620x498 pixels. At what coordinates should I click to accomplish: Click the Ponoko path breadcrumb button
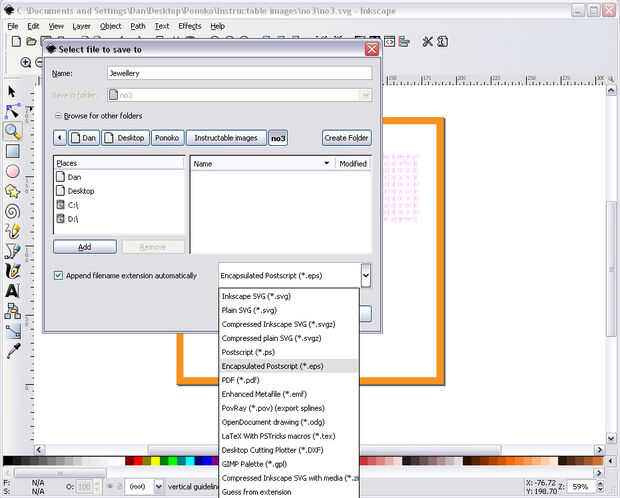[168, 138]
